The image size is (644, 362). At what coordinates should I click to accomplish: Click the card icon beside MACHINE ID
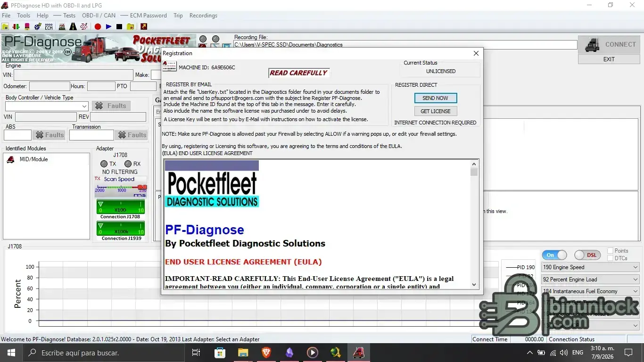tap(169, 66)
